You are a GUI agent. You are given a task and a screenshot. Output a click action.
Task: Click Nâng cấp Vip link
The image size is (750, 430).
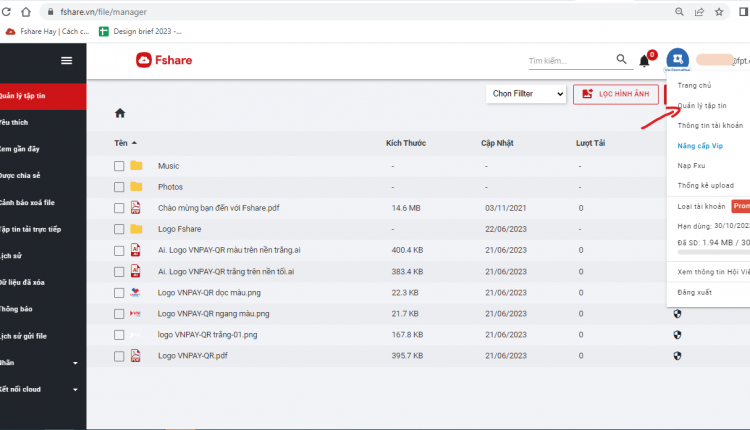coord(700,145)
